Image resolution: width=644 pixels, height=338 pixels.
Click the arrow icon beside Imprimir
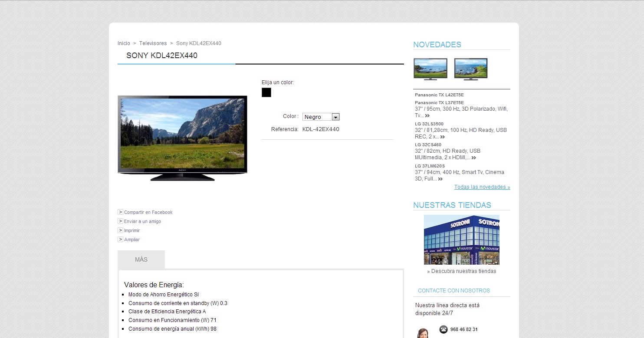pyautogui.click(x=120, y=230)
